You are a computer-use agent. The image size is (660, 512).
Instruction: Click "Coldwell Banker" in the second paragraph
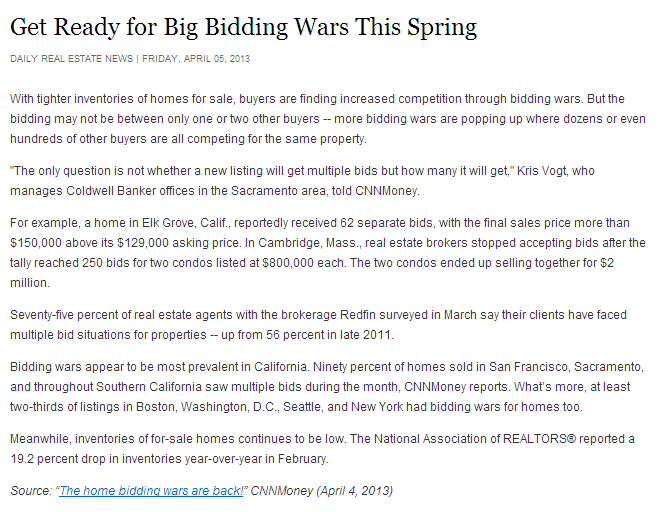[x=111, y=191]
